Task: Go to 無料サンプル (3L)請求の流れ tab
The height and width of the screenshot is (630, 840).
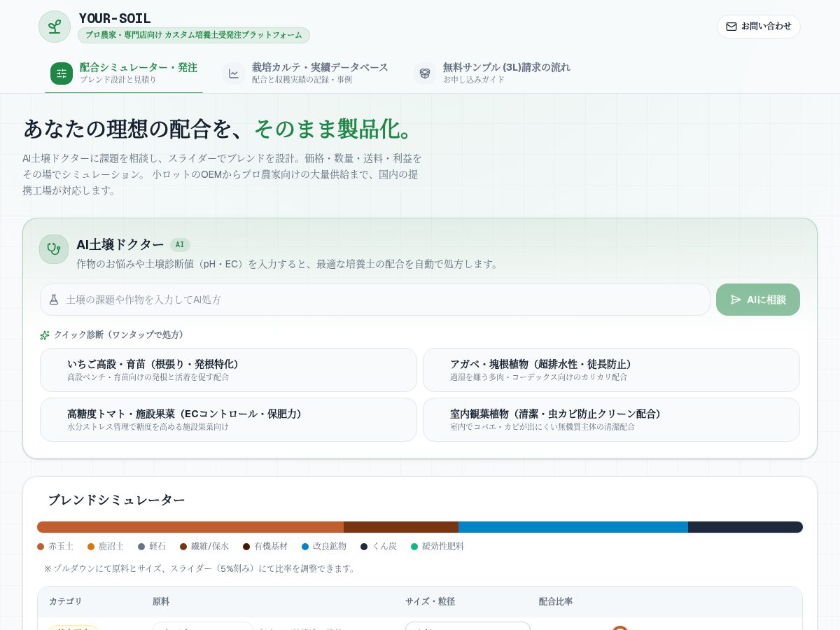Action: pos(492,73)
